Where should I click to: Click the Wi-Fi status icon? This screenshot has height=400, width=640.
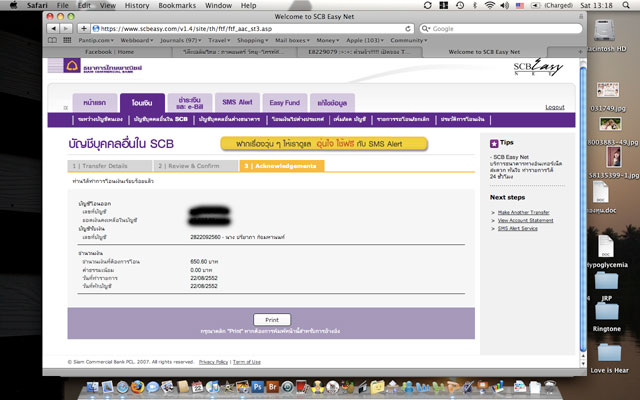pyautogui.click(x=490, y=5)
